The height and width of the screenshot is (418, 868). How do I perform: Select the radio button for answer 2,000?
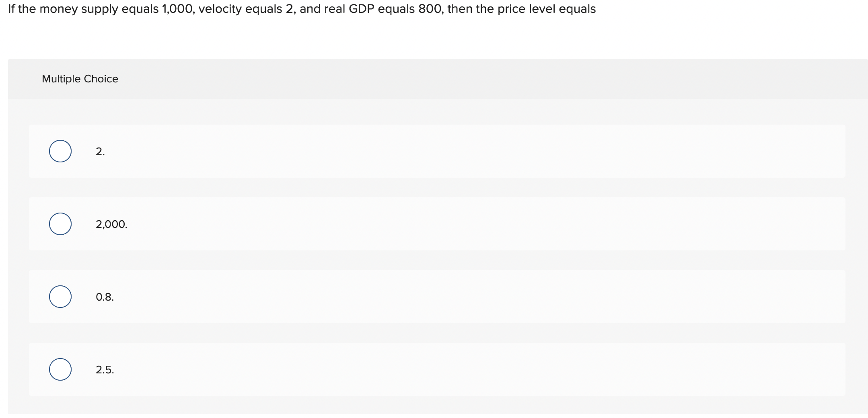click(60, 224)
